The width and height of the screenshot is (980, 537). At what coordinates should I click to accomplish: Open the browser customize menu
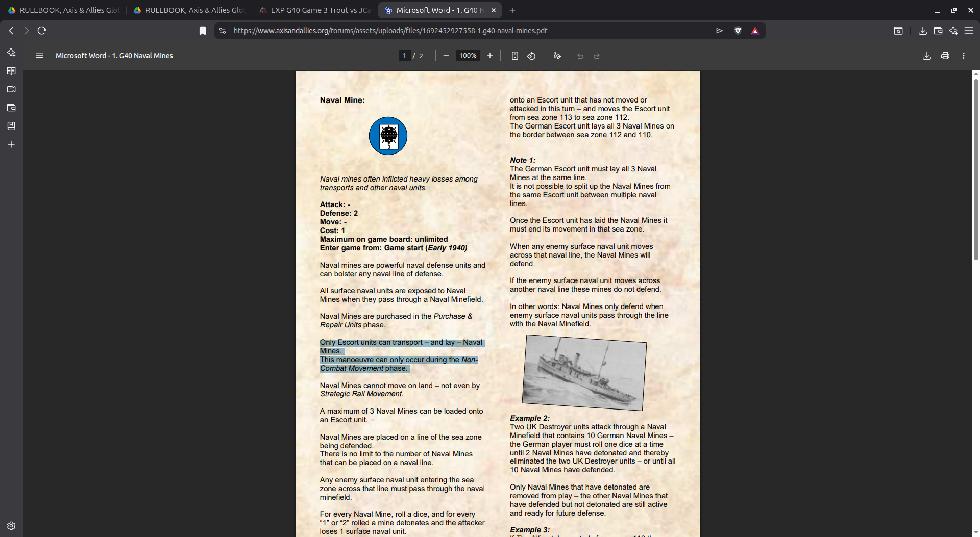click(969, 31)
